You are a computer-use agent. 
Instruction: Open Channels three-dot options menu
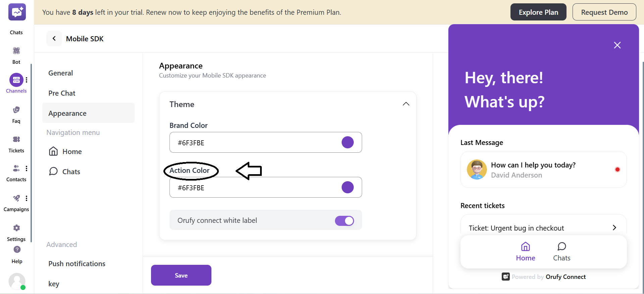coord(27,80)
